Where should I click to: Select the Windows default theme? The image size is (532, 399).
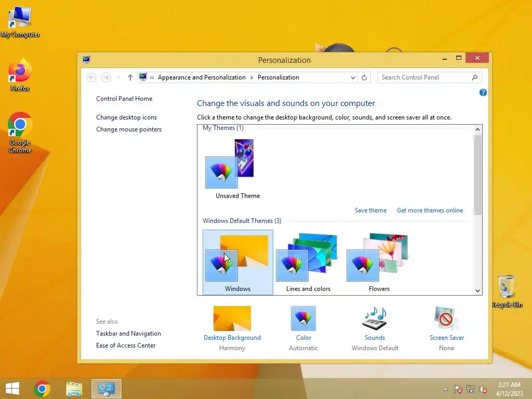[x=238, y=262]
